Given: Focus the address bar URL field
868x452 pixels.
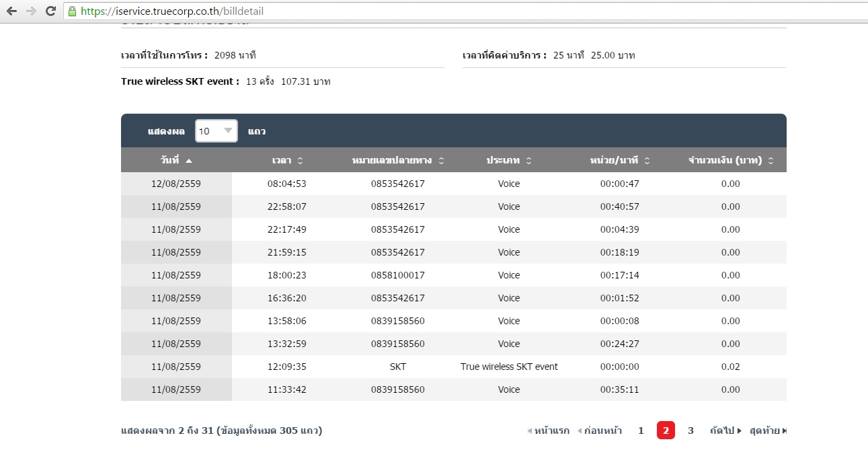Looking at the screenshot, I should point(464,11).
